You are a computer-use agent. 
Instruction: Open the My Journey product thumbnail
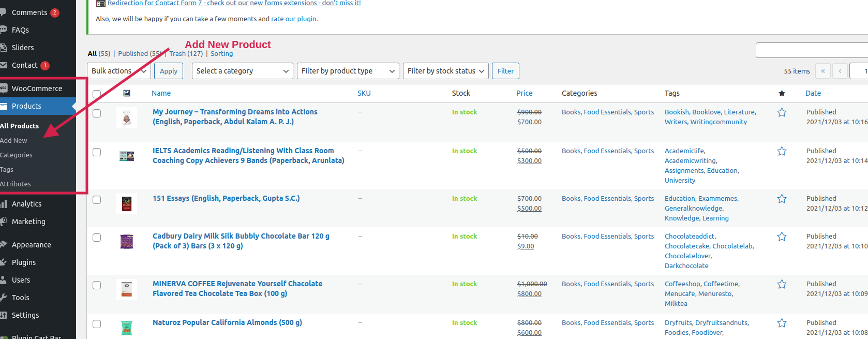pyautogui.click(x=127, y=117)
